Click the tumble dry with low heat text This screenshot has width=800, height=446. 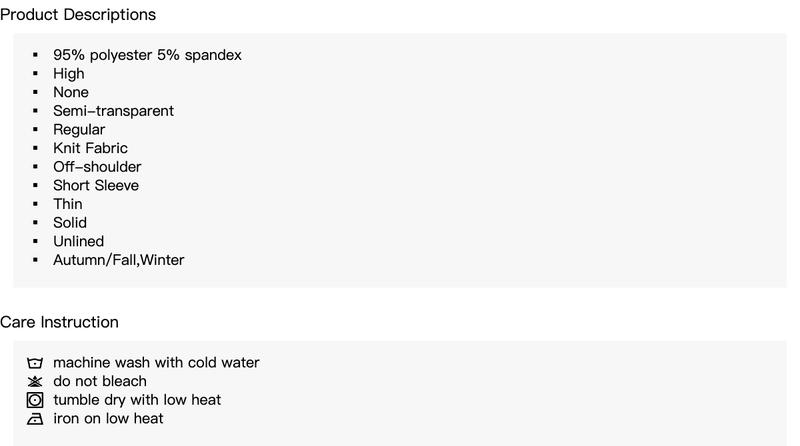tap(137, 400)
